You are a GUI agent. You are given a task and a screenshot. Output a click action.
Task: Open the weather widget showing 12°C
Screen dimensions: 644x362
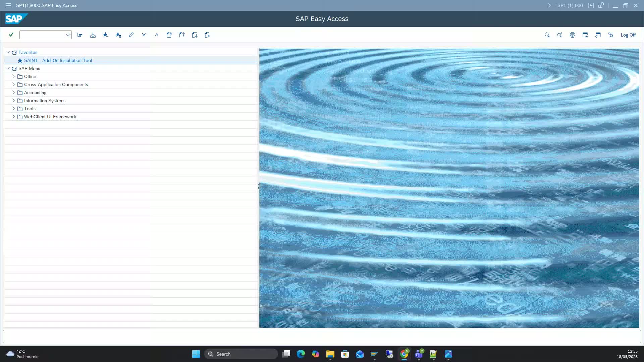pos(22,354)
